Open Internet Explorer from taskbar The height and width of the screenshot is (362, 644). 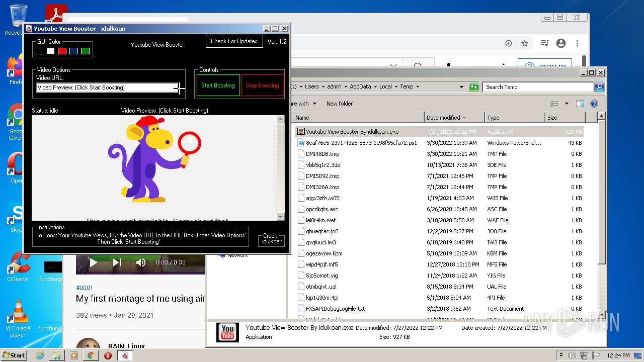[x=40, y=355]
